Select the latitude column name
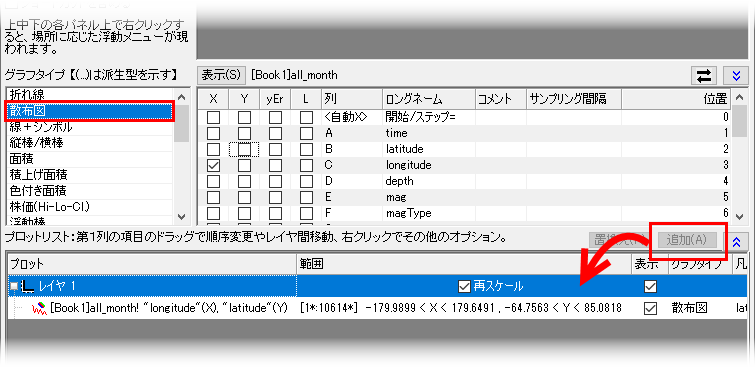755x368 pixels. [404, 149]
